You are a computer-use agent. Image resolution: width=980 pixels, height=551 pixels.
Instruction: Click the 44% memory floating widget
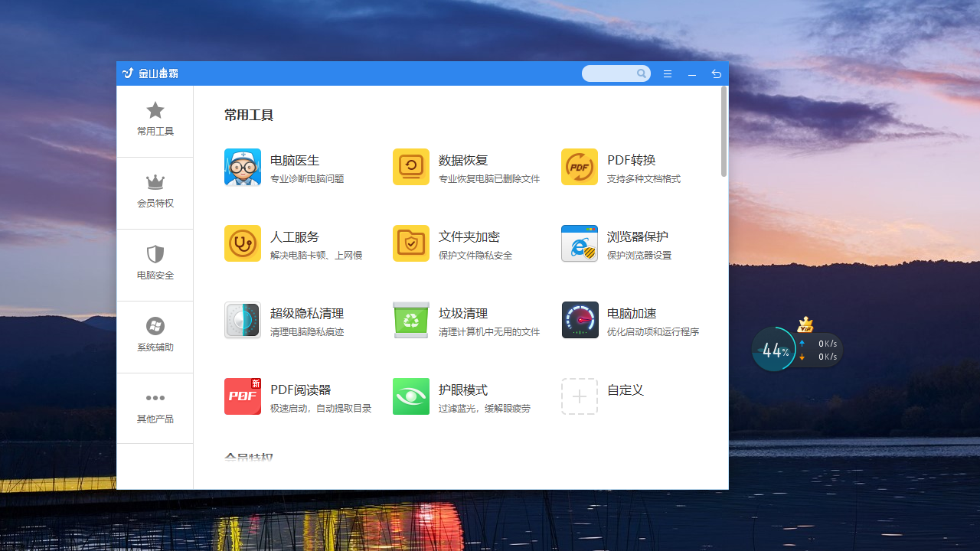(775, 350)
